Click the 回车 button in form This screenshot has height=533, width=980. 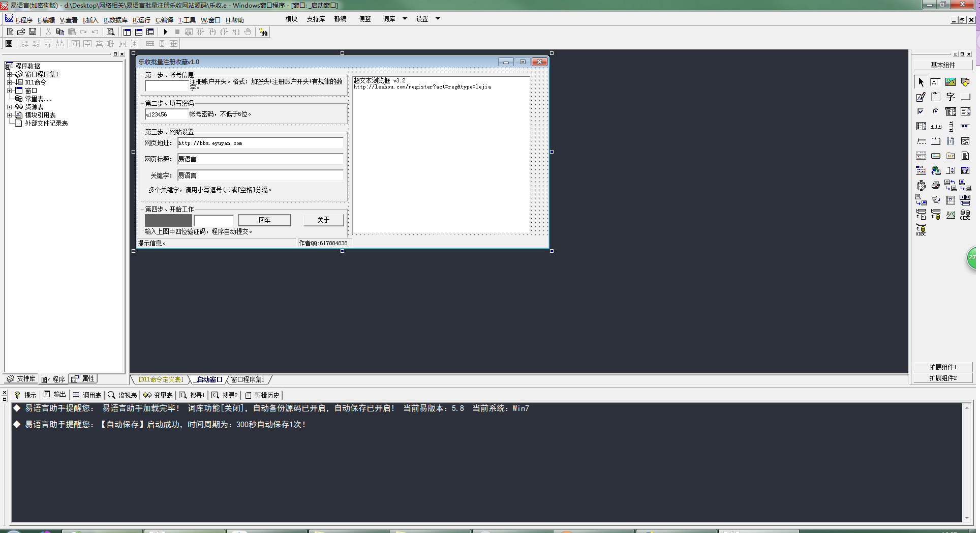pos(264,220)
